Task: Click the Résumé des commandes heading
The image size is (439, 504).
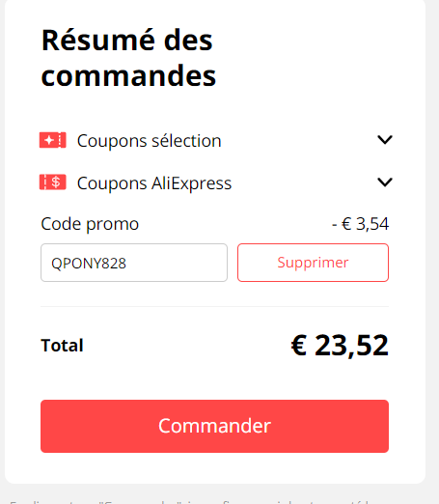Action: tap(128, 58)
